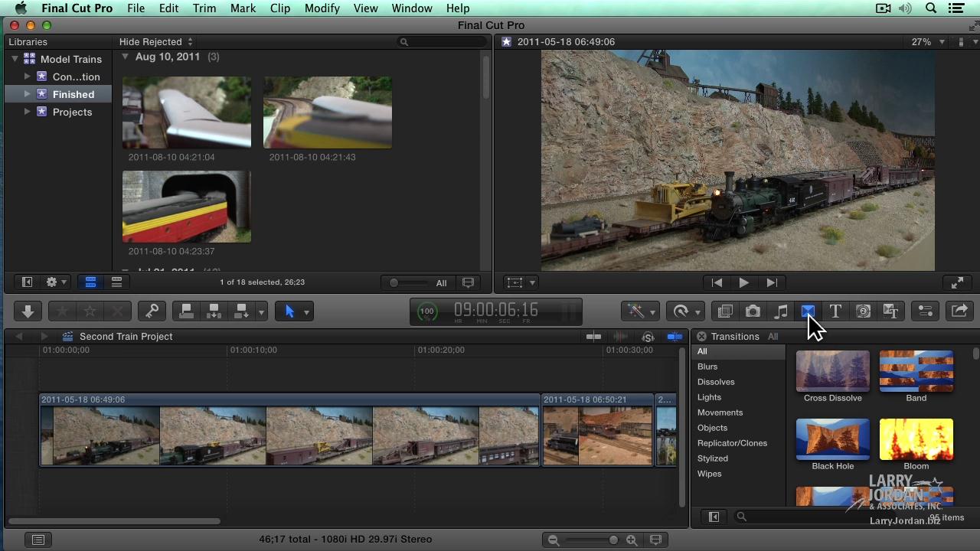
Task: Select the Blurs transition category
Action: [x=739, y=367]
